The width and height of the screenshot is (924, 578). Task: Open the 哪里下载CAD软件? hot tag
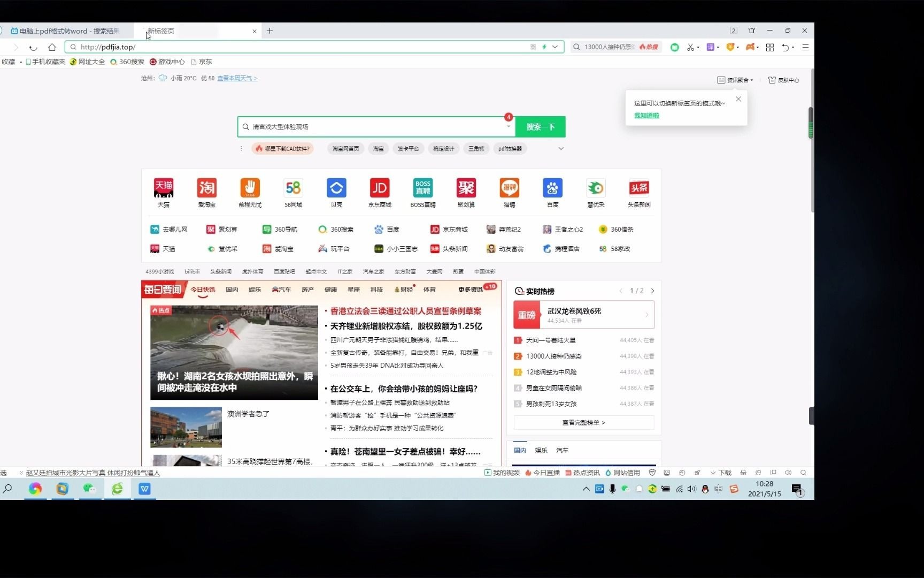coord(282,149)
